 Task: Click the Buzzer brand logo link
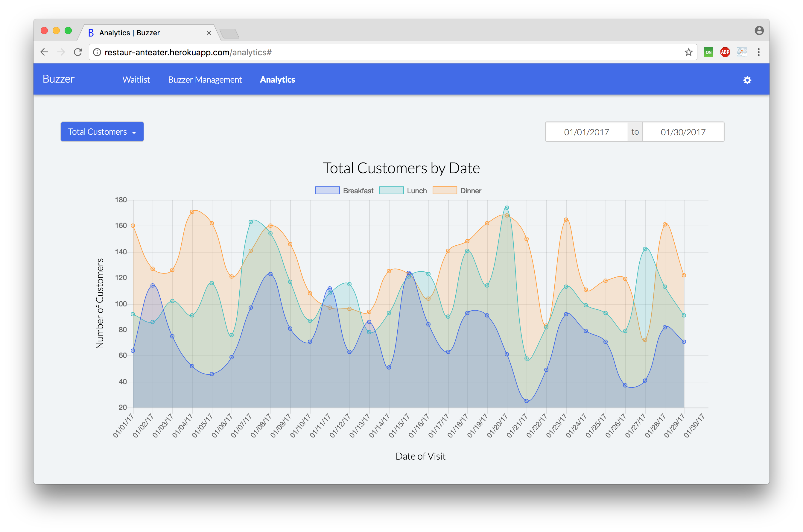point(58,79)
